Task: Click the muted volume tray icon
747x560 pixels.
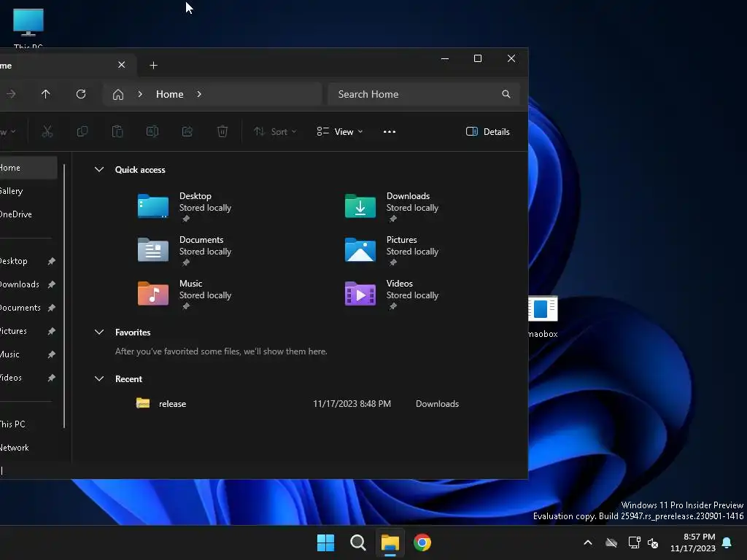Action: pos(653,542)
